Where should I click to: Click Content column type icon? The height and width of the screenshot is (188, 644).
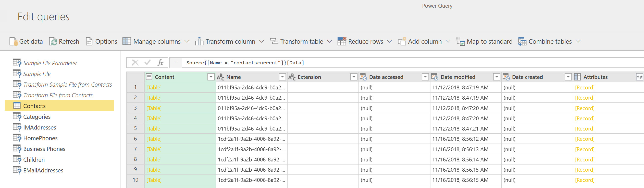pyautogui.click(x=149, y=77)
